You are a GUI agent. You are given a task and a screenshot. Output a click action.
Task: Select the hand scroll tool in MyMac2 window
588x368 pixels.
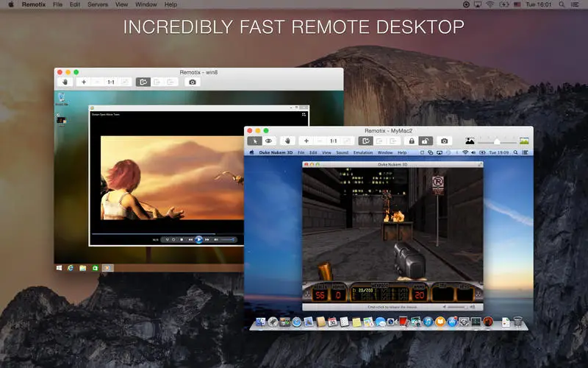click(287, 141)
